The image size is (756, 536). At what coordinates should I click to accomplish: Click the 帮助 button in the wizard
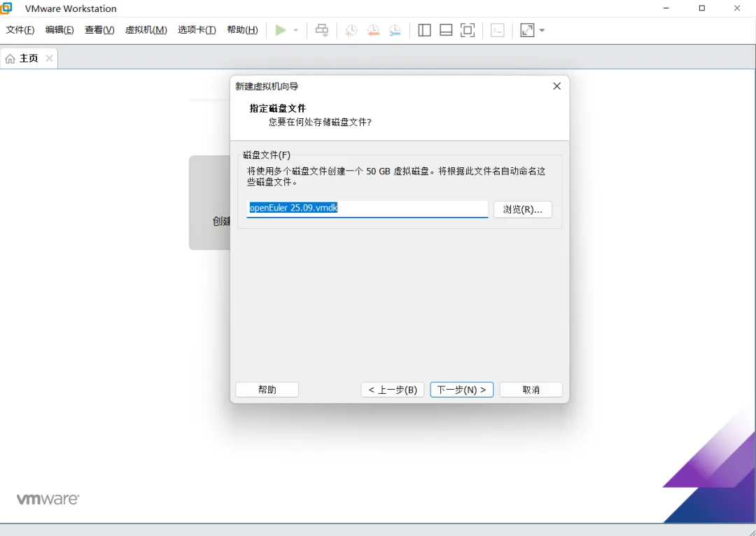tap(267, 390)
